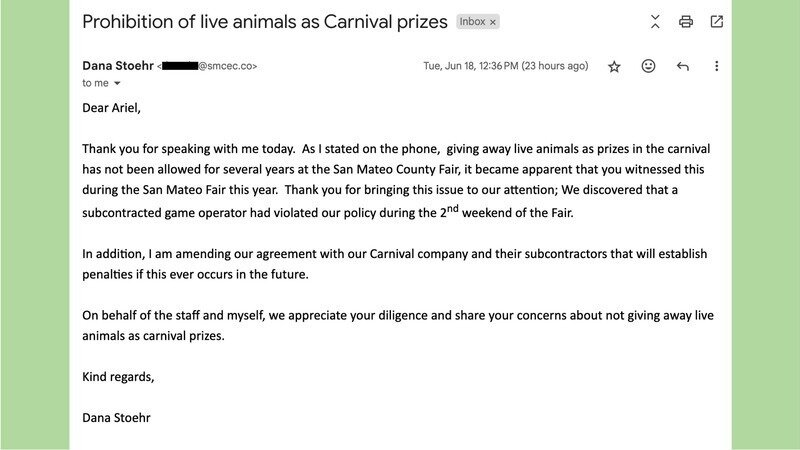This screenshot has height=450, width=800.
Task: Reply to Dana Stoehr's email
Action: point(683,66)
